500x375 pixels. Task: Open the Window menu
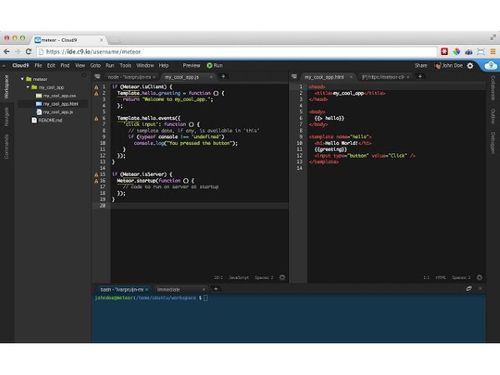coord(145,65)
